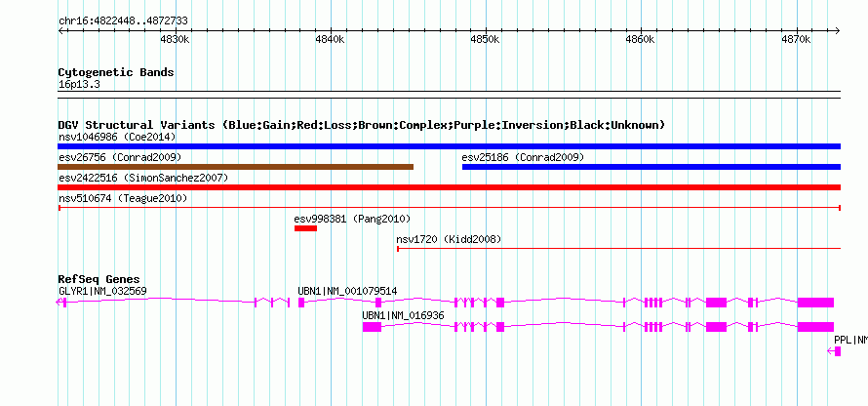Open the esv25186 (Conrad2009) label
The height and width of the screenshot is (406, 868).
click(x=523, y=157)
